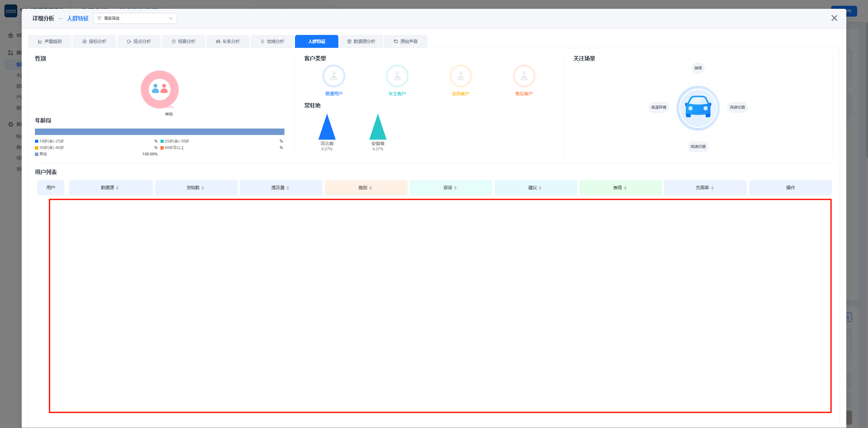Click the 高速公路 scene tag

coord(737,107)
